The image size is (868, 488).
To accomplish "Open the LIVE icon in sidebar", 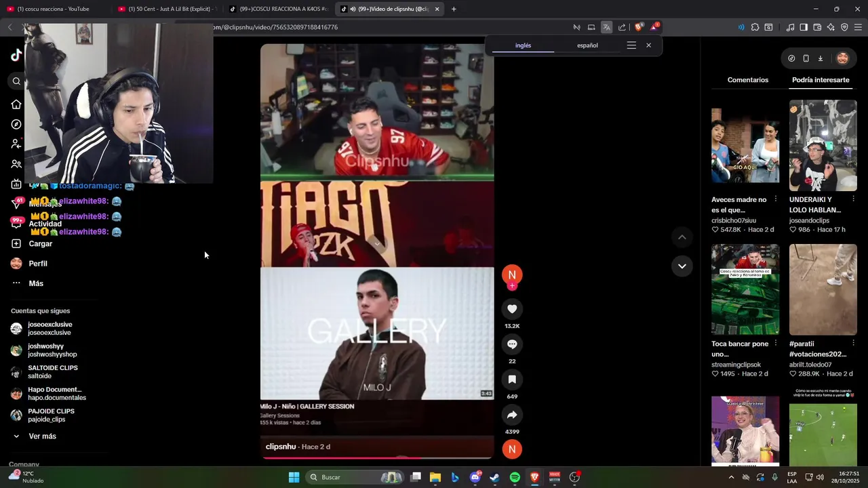I will point(16,184).
